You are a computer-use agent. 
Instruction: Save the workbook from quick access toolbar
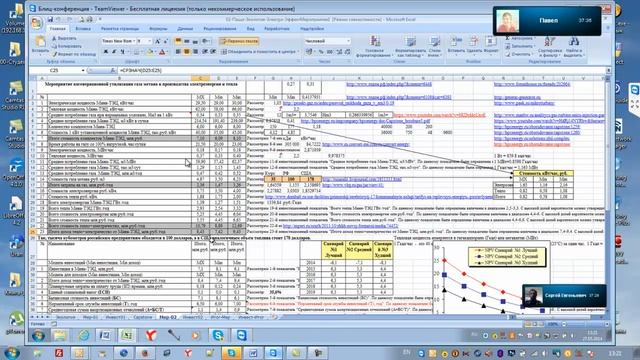point(50,19)
